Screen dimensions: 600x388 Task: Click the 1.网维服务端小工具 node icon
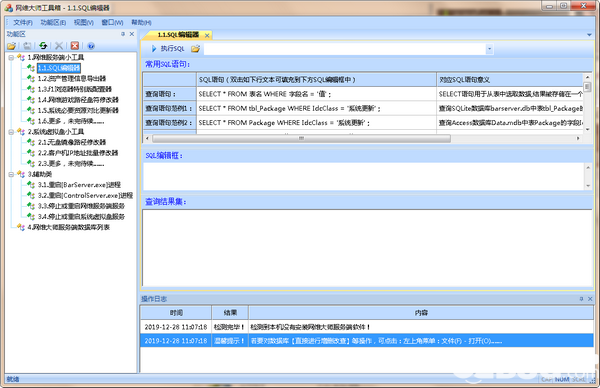point(21,58)
